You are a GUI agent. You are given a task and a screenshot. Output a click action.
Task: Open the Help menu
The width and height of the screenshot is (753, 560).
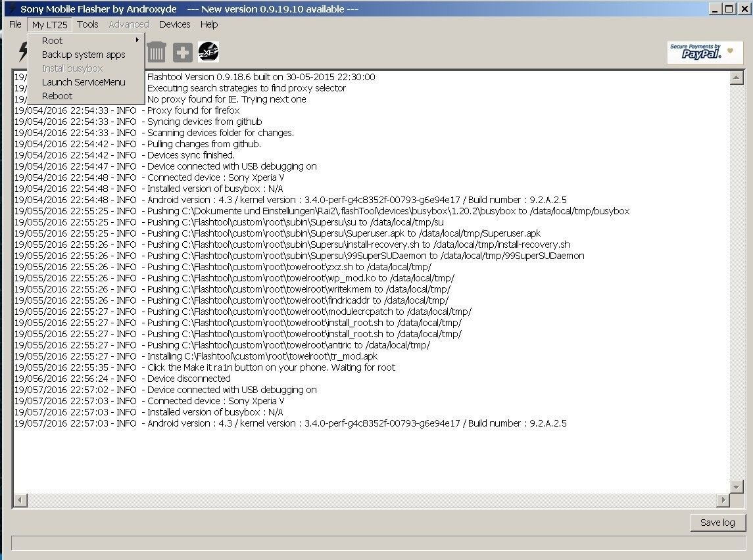coord(209,24)
